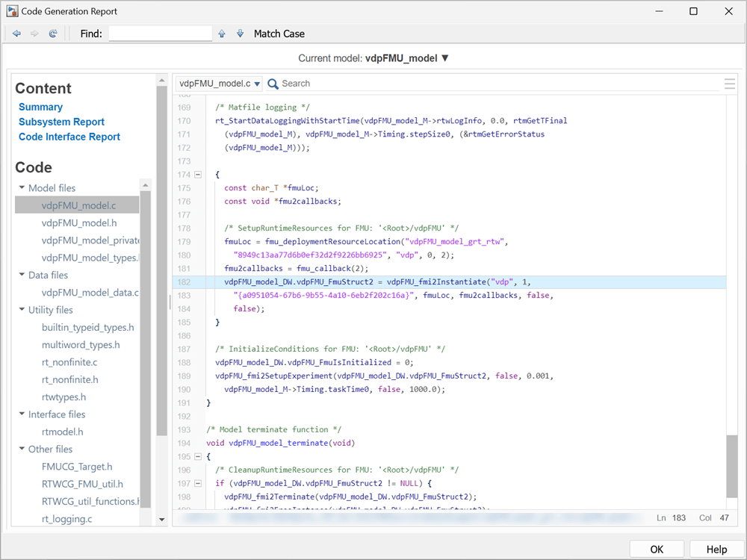Viewport: 747px width, 560px height.
Task: Navigate back using the back arrow icon
Action: [16, 34]
